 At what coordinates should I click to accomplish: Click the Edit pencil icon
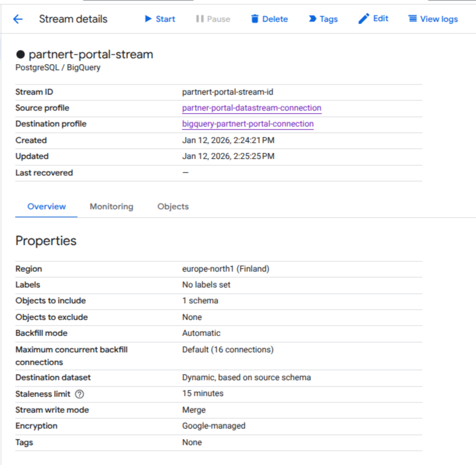pos(363,19)
